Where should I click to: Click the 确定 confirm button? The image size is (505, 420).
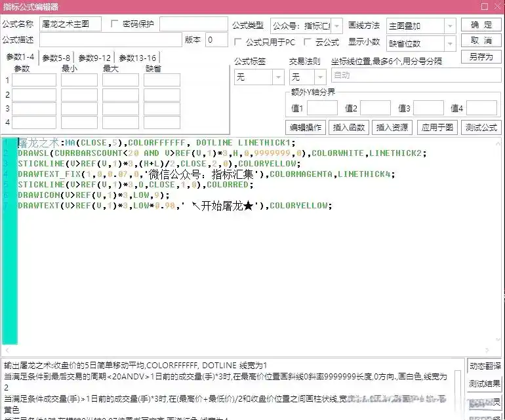pos(481,25)
